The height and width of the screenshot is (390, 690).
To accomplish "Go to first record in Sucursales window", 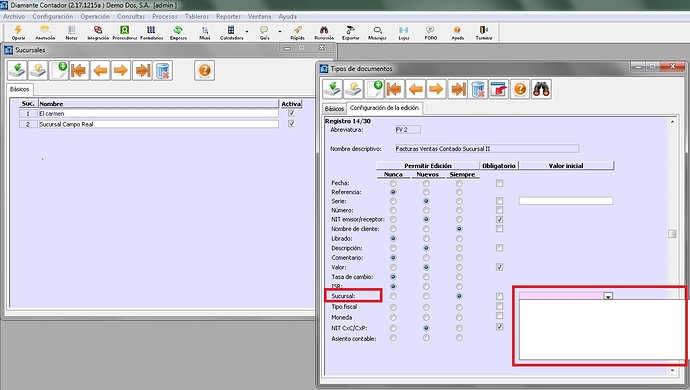I will pyautogui.click(x=79, y=70).
